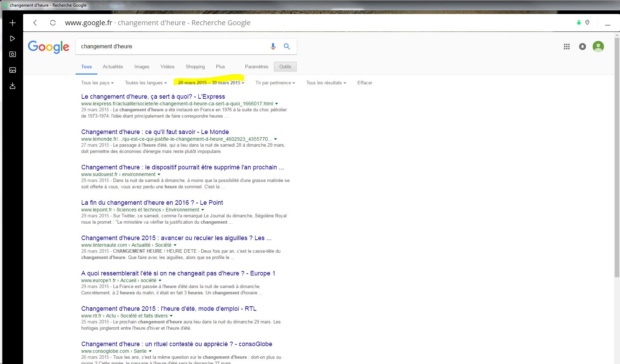
Task: Open Google notifications bell
Action: (x=583, y=47)
